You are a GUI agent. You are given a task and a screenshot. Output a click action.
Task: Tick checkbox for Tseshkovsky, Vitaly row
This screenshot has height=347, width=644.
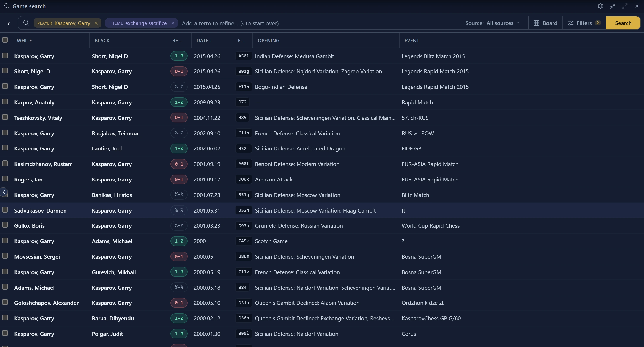point(5,117)
